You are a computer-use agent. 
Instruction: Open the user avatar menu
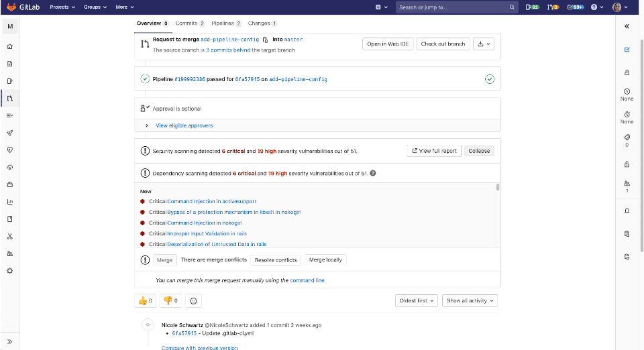point(620,7)
